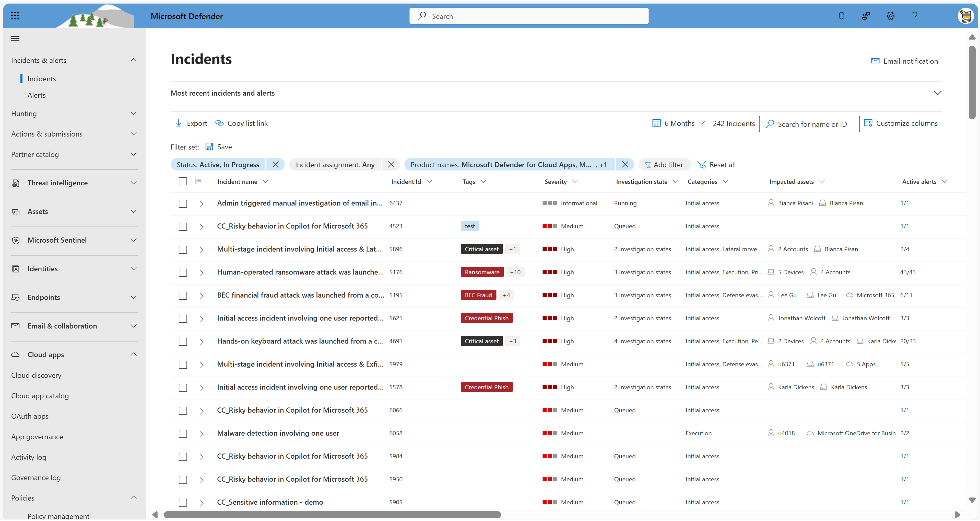Click the Ransomware tag on incident 5176
This screenshot has width=980, height=521.
pyautogui.click(x=482, y=272)
